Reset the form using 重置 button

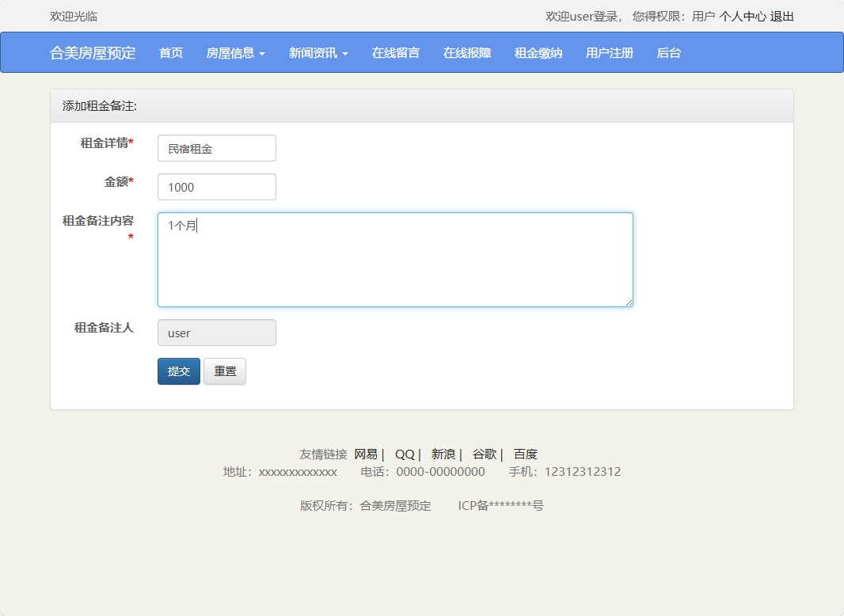click(x=224, y=371)
